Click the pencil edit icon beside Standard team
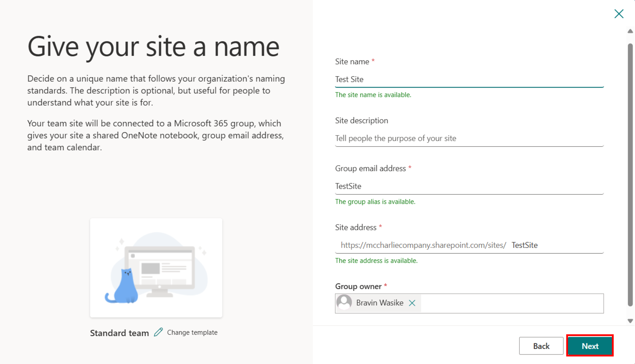The image size is (635, 364). click(x=159, y=332)
